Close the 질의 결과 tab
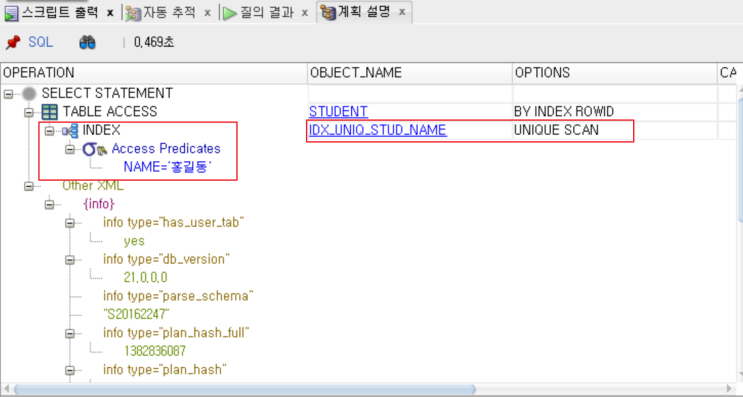Image resolution: width=743 pixels, height=397 pixels. (x=305, y=13)
